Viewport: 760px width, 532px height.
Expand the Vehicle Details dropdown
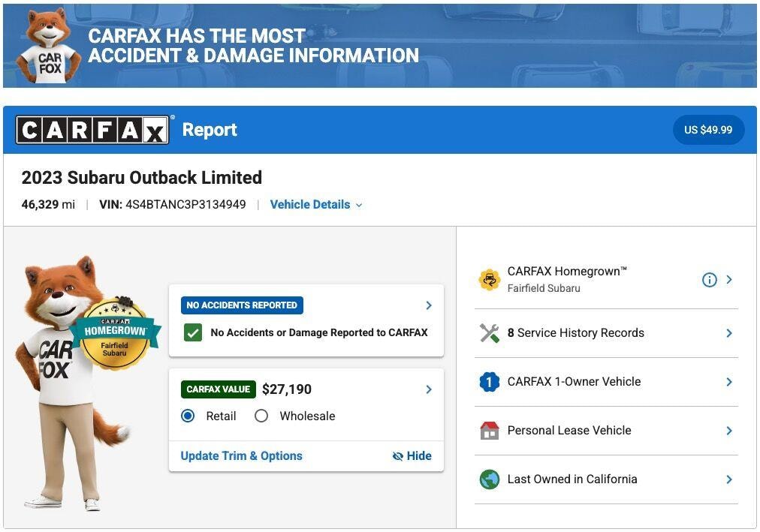pyautogui.click(x=316, y=205)
